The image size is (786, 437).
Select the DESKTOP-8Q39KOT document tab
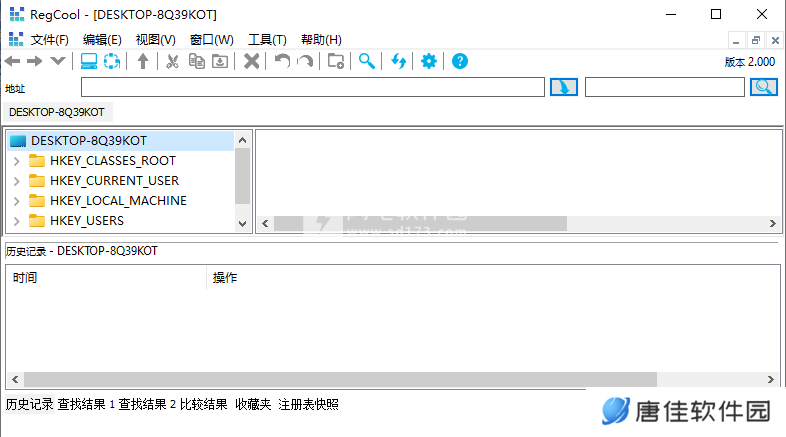pyautogui.click(x=57, y=112)
